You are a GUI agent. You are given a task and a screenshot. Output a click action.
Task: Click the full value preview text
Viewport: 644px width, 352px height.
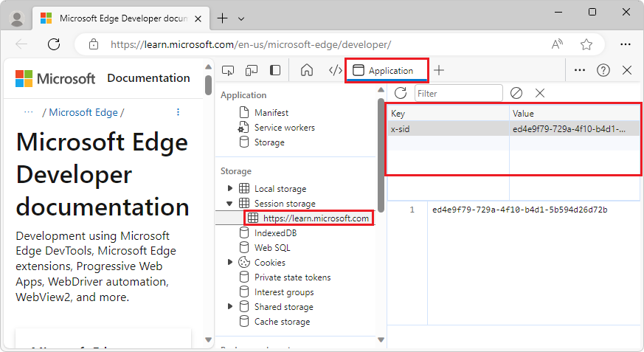519,210
